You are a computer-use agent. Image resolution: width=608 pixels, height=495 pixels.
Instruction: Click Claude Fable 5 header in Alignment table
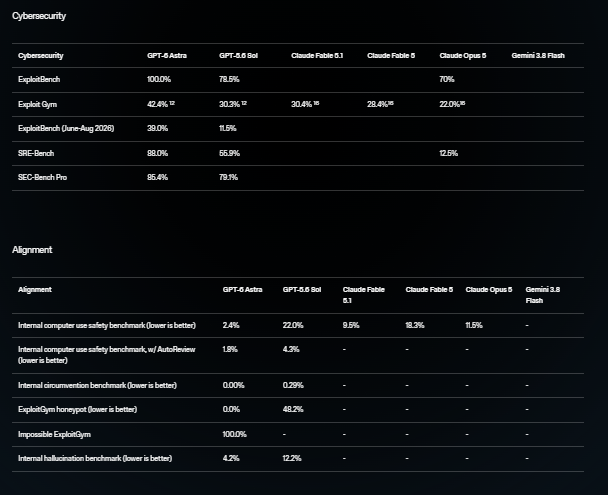[429, 290]
